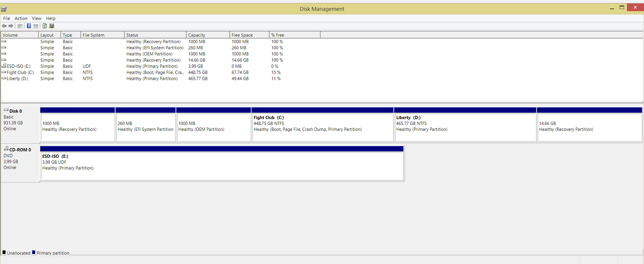Click the 49.44 GB free space cell
Viewport: 644px width, 264px height.
pos(240,79)
